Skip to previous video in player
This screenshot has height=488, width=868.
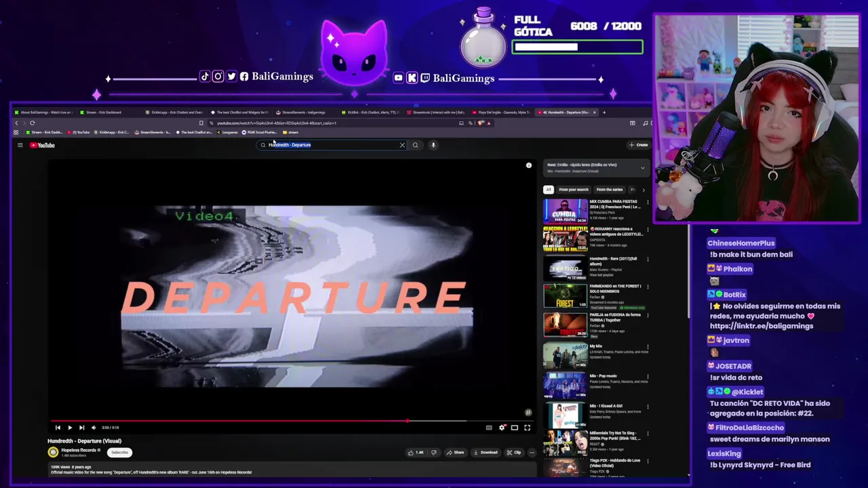58,428
